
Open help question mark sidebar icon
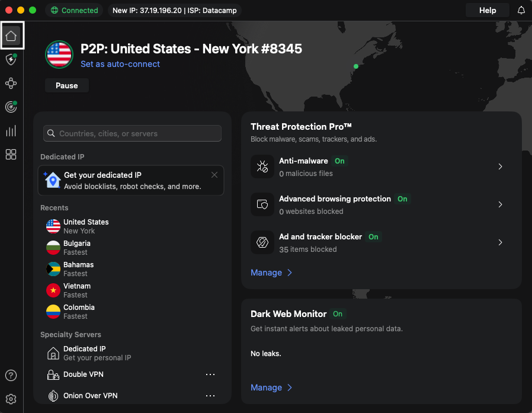tap(11, 375)
